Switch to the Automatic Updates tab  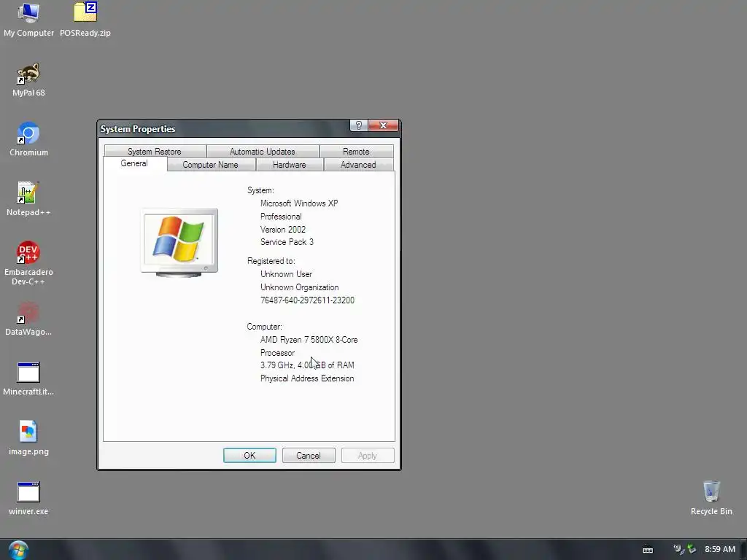click(x=263, y=152)
